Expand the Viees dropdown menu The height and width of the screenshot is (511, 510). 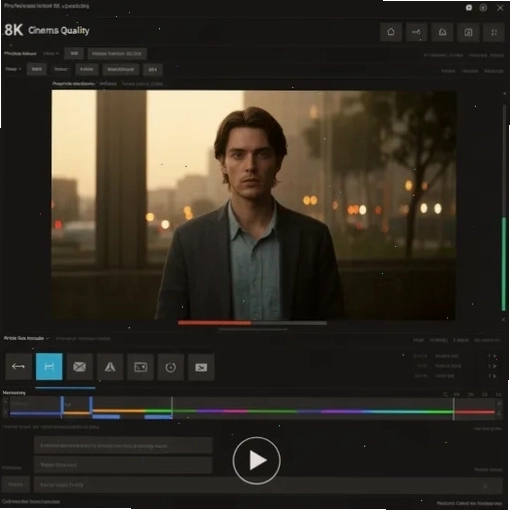pos(13,69)
